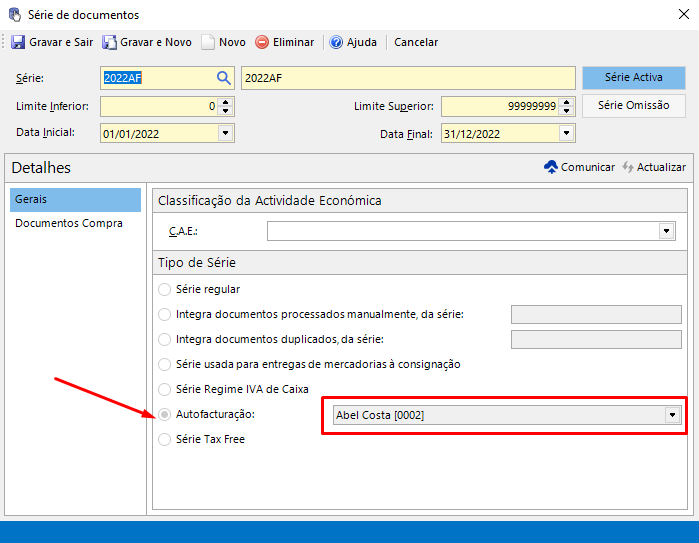Click the red Eliminar icon

pos(262,42)
